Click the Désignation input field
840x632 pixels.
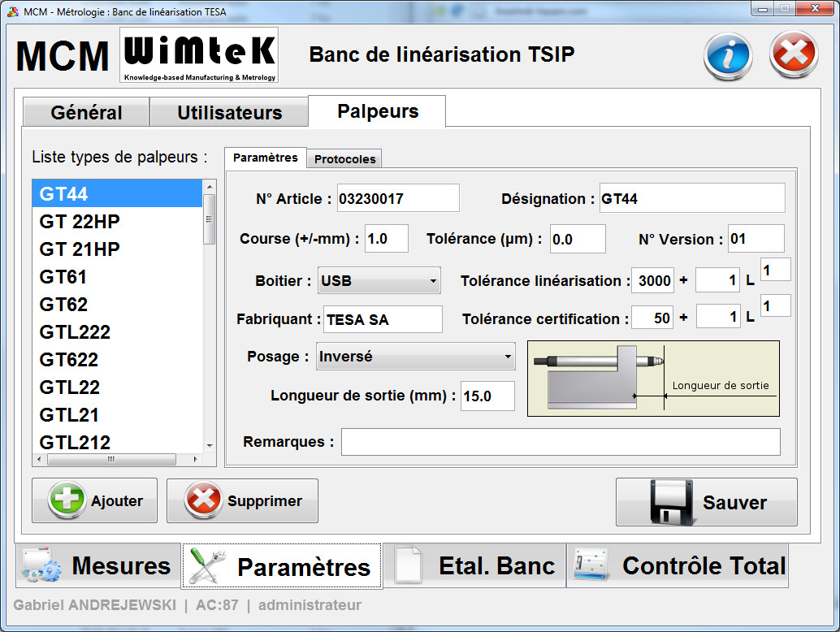692,198
